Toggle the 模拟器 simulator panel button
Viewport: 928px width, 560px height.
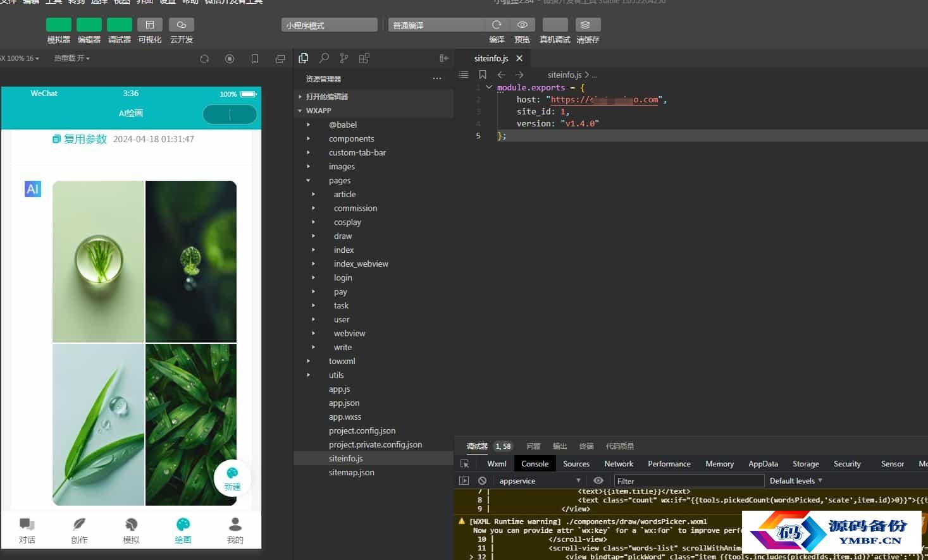pyautogui.click(x=59, y=25)
